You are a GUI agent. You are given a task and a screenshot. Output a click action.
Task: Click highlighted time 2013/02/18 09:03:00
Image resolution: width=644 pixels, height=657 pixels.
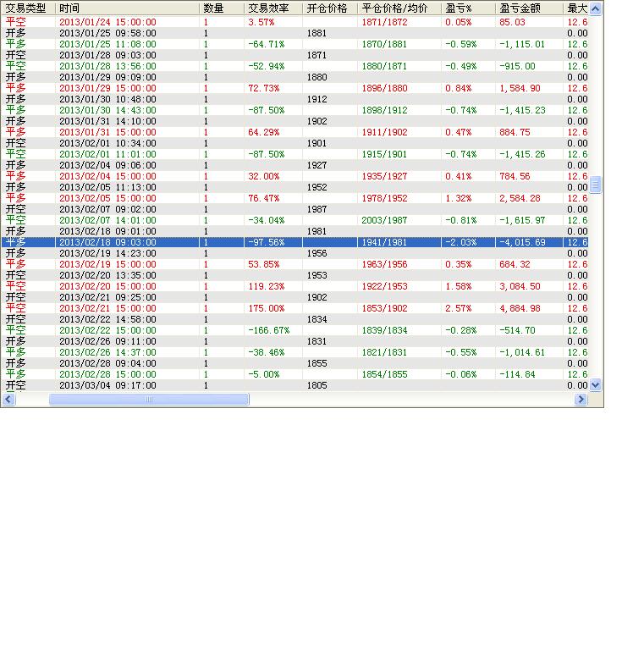coord(107,242)
